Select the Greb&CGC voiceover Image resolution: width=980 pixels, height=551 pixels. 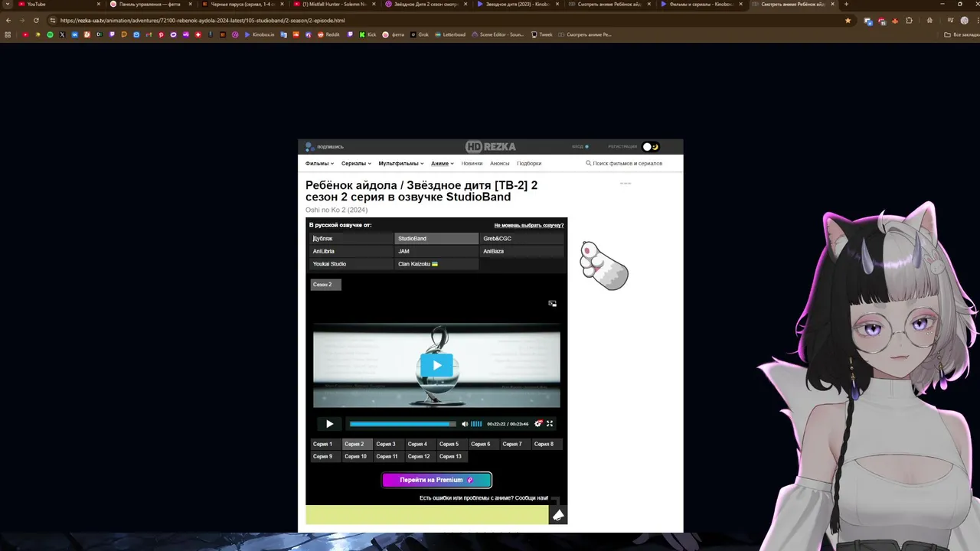coord(521,239)
